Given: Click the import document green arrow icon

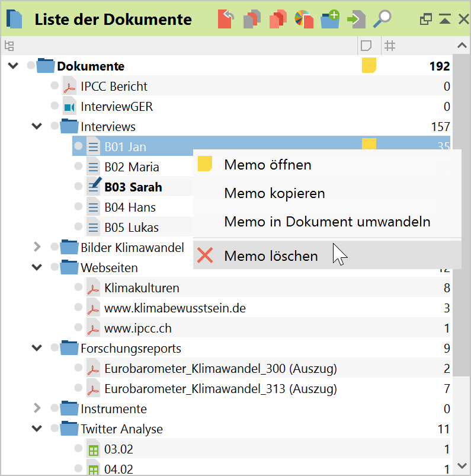Looking at the screenshot, I should (x=356, y=19).
